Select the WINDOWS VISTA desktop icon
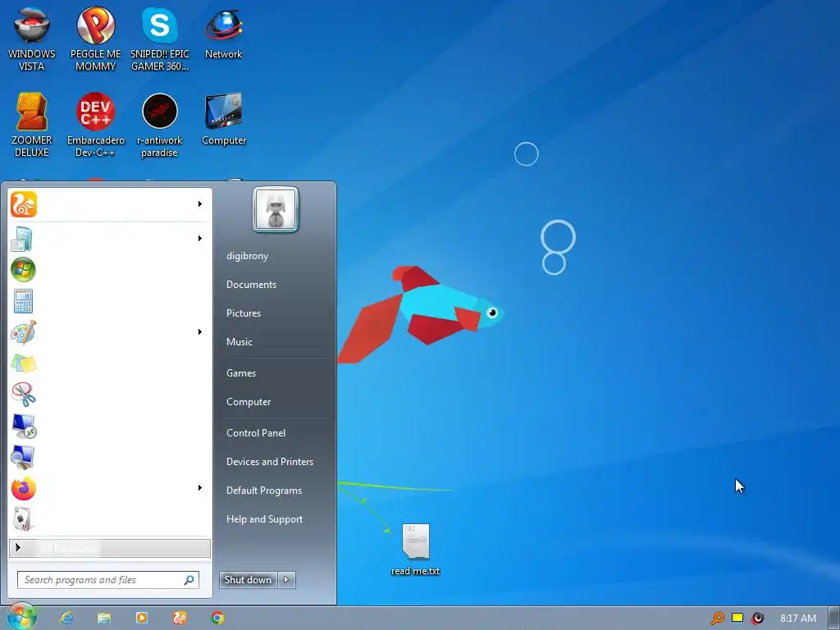The width and height of the screenshot is (840, 630). point(32,39)
